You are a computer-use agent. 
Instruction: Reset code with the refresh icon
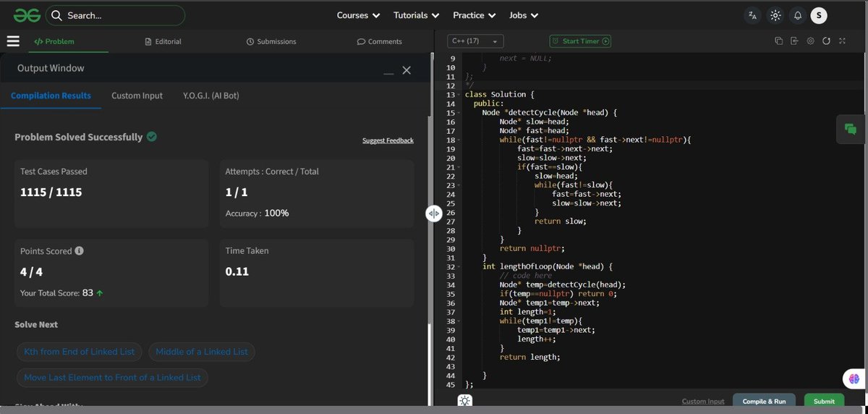[826, 41]
